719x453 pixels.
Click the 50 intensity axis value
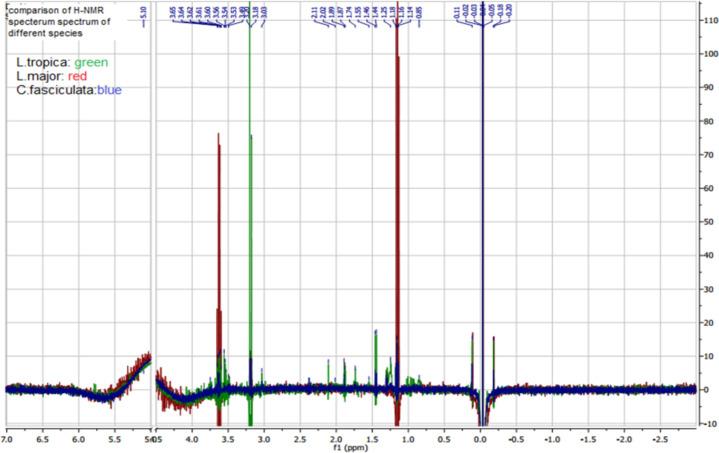pyautogui.click(x=709, y=222)
